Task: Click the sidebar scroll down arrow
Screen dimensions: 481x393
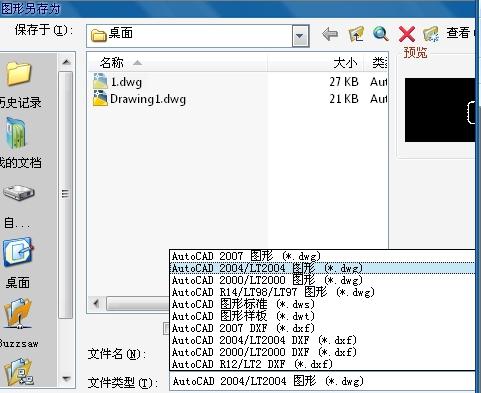Action: [66, 379]
